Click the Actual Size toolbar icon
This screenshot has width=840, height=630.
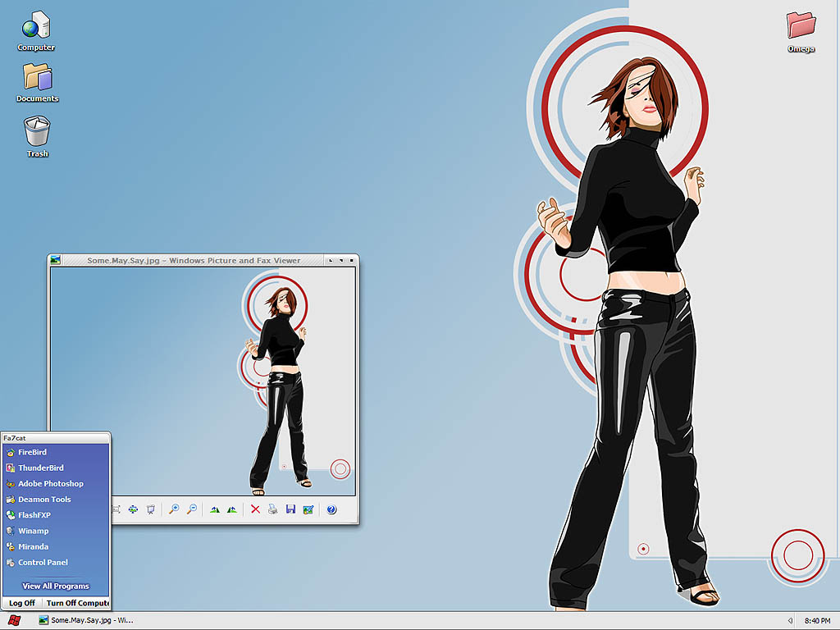point(133,509)
